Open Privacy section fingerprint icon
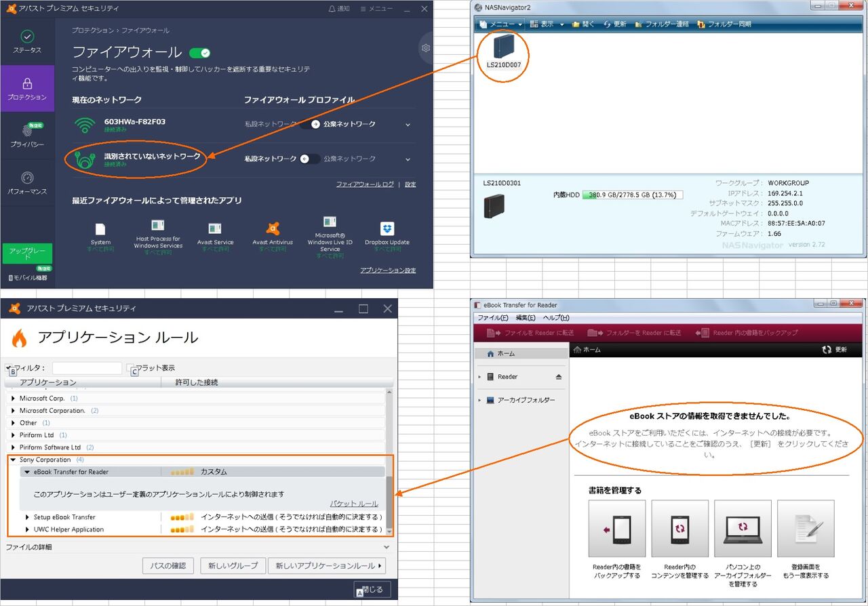The width and height of the screenshot is (868, 606). (x=27, y=131)
